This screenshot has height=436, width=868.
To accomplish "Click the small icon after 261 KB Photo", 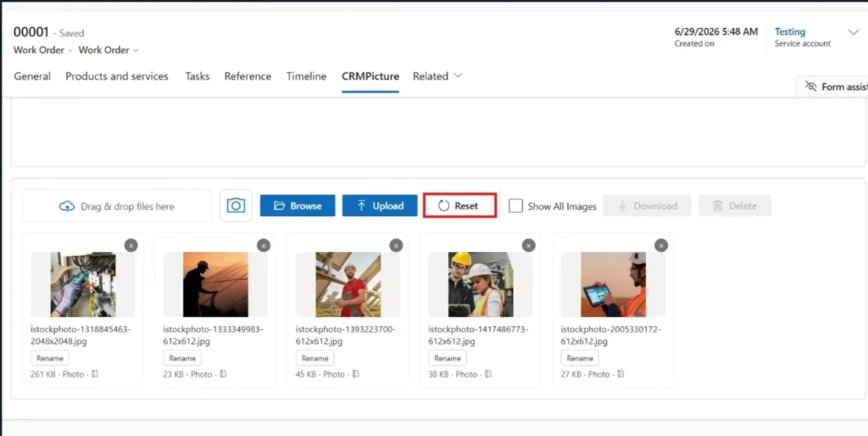I will point(95,375).
